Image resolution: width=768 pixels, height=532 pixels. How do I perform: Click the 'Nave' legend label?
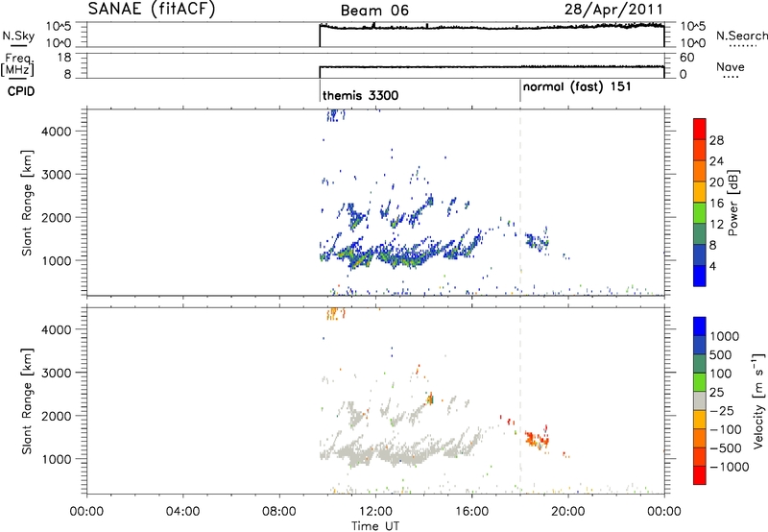[731, 66]
